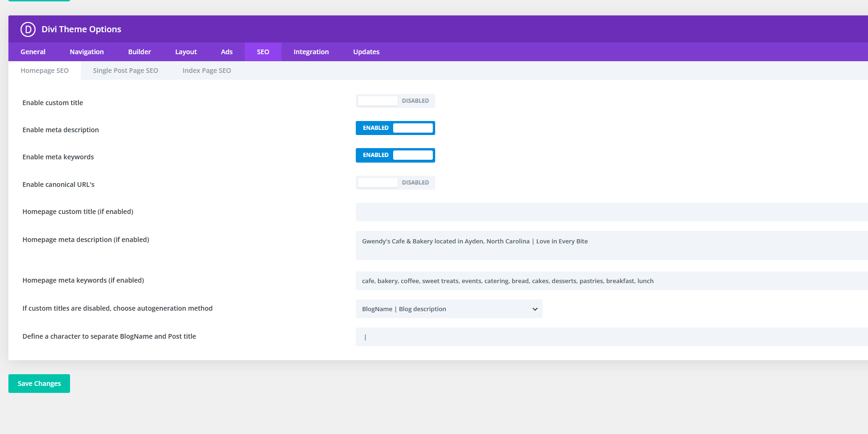Viewport: 868px width, 434px height.
Task: Switch to the Updates tab
Action: point(366,52)
